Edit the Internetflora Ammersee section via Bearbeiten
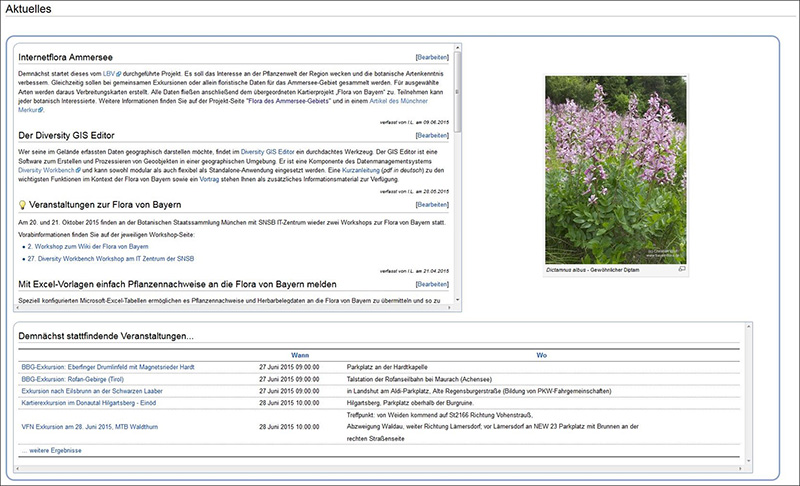The width and height of the screenshot is (800, 486). 432,57
